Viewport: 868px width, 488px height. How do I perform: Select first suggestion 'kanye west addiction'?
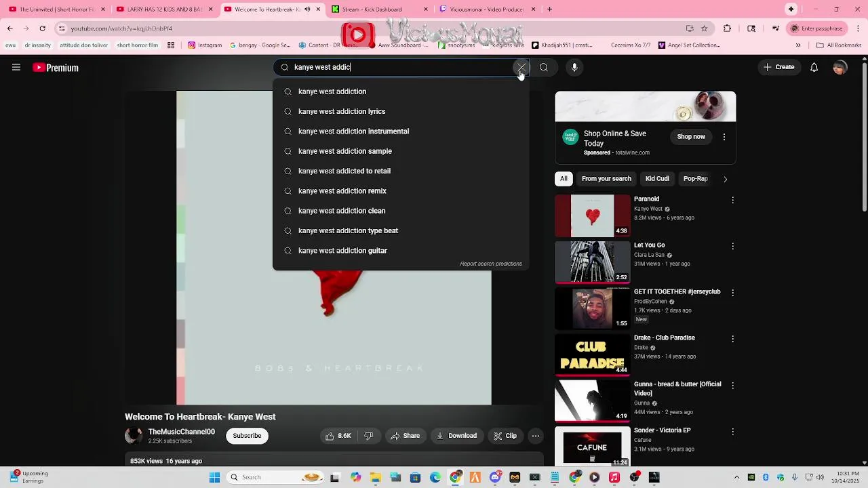coord(401,91)
